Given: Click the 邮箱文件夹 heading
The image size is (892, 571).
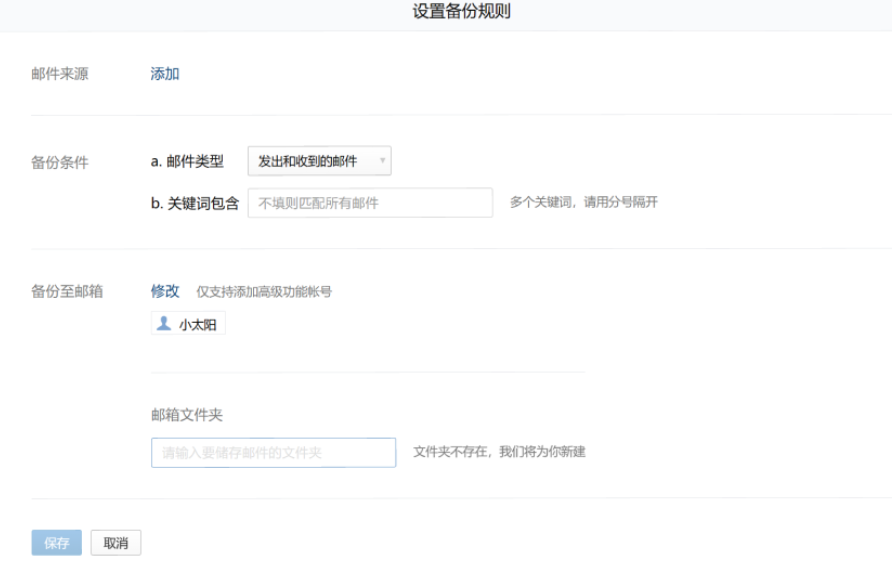Looking at the screenshot, I should point(186,415).
